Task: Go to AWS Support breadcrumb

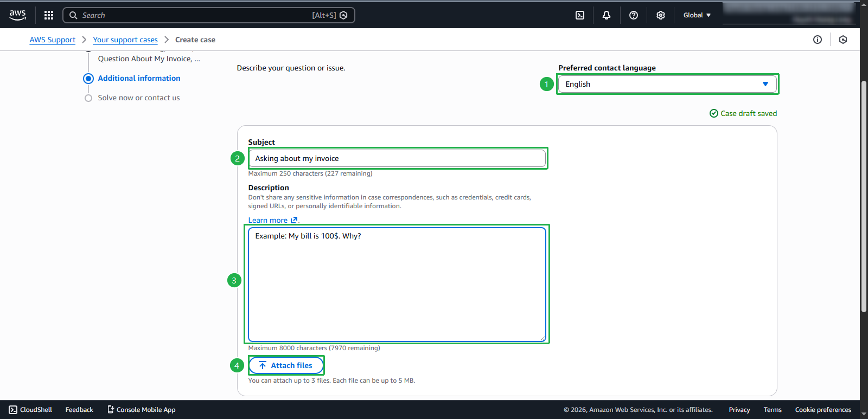Action: [x=53, y=40]
